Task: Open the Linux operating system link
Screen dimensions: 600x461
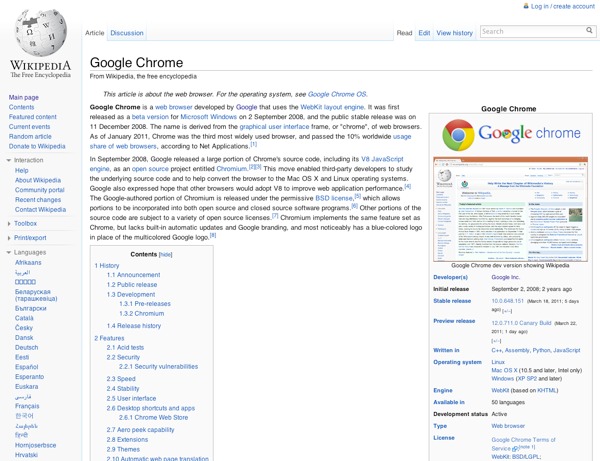Action: coord(498,362)
